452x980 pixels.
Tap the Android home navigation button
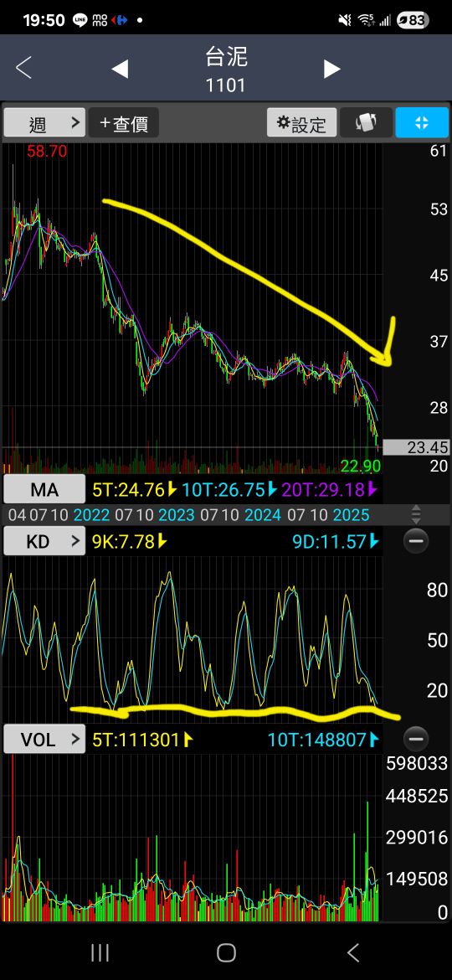pyautogui.click(x=226, y=952)
